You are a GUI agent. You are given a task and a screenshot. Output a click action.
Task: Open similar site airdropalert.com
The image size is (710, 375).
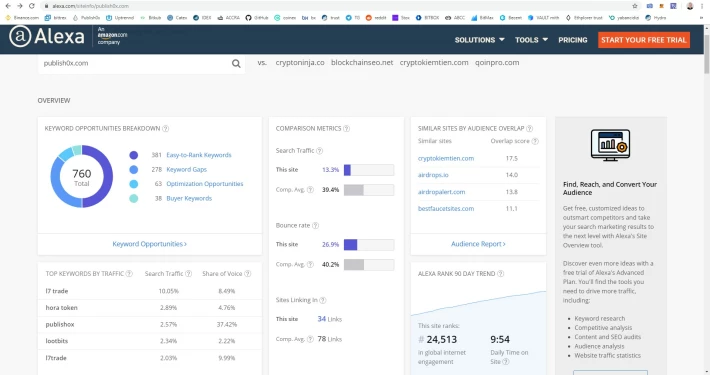pyautogui.click(x=441, y=192)
